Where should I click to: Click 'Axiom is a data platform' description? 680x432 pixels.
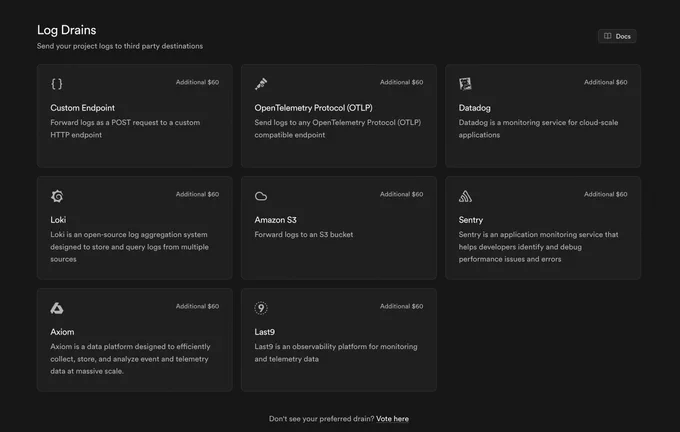click(130, 359)
